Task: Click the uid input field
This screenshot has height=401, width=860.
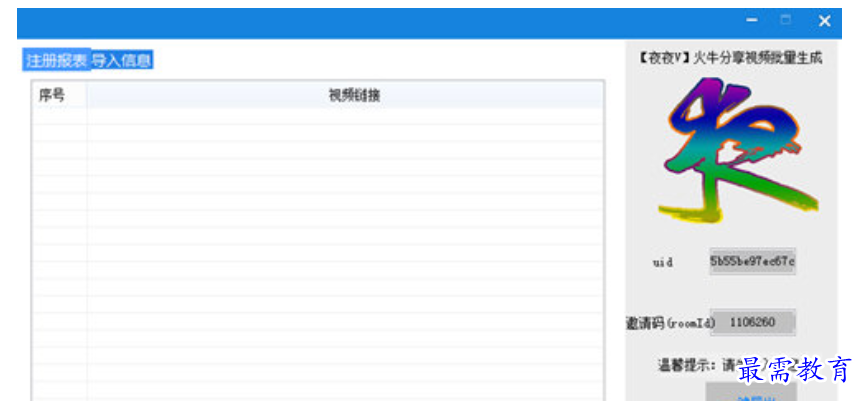Action: (x=752, y=261)
